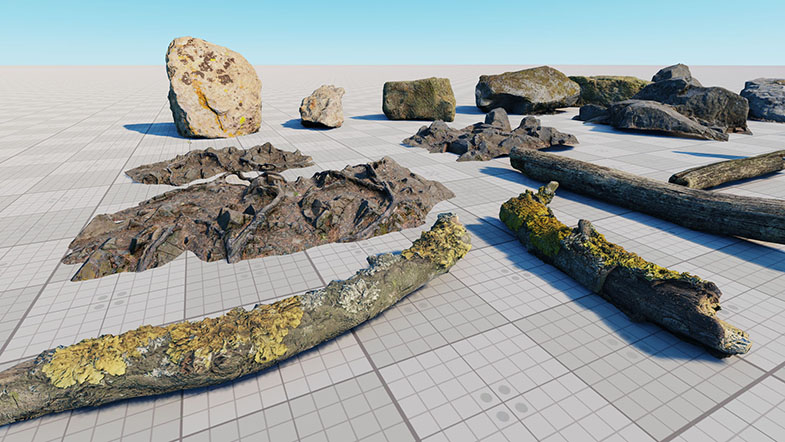Select the jagged dark rock cluster in center
Image resolution: width=785 pixels, height=442 pixels.
[x=490, y=136]
